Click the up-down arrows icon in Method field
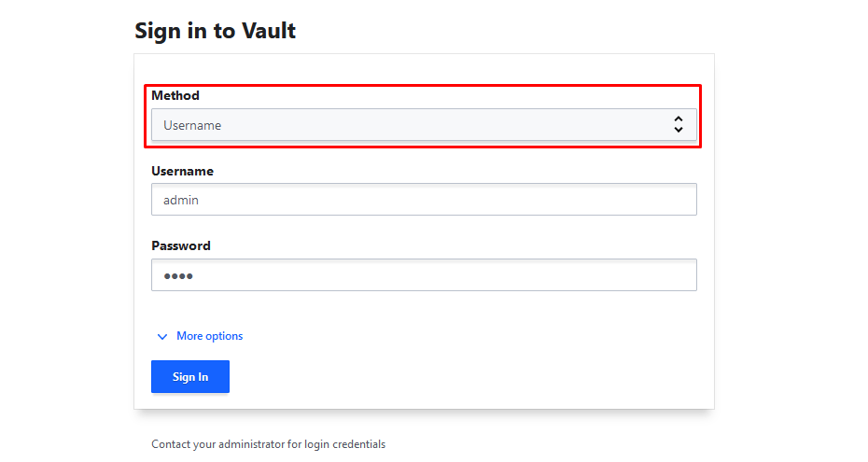Viewport: 868px width, 462px height. click(x=679, y=125)
